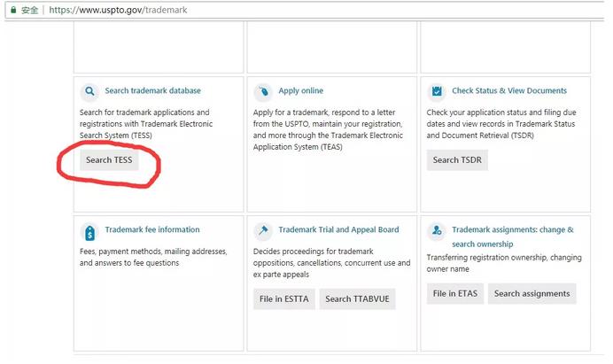Click the Trial and Appeal Board gavel icon
Screen dimensions: 613x364
(x=263, y=230)
